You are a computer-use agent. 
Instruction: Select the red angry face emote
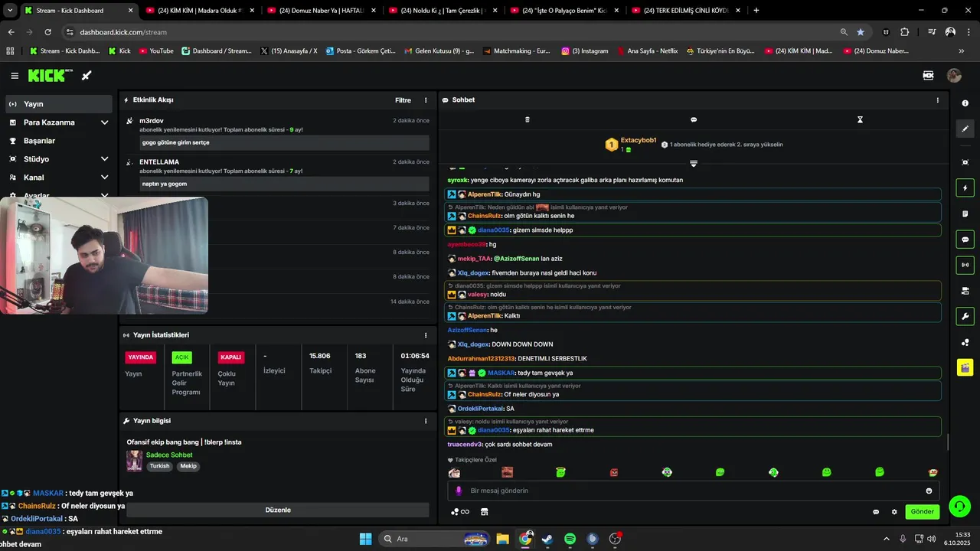click(613, 472)
